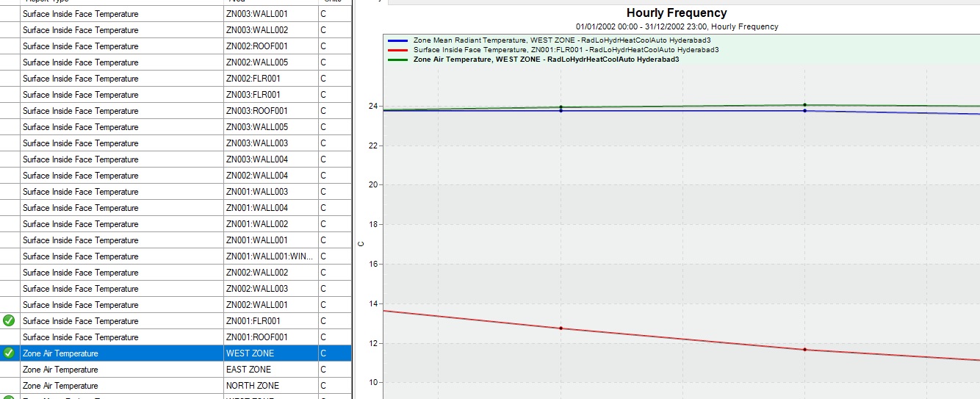Select the ZN002:WALL004 area cell
The height and width of the screenshot is (399, 980).
click(270, 176)
